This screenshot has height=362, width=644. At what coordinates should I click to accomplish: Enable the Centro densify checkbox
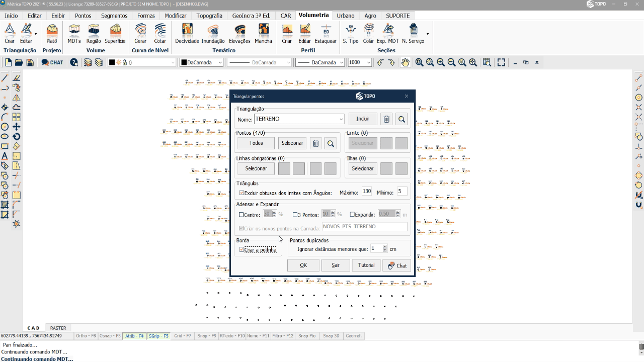[242, 215]
